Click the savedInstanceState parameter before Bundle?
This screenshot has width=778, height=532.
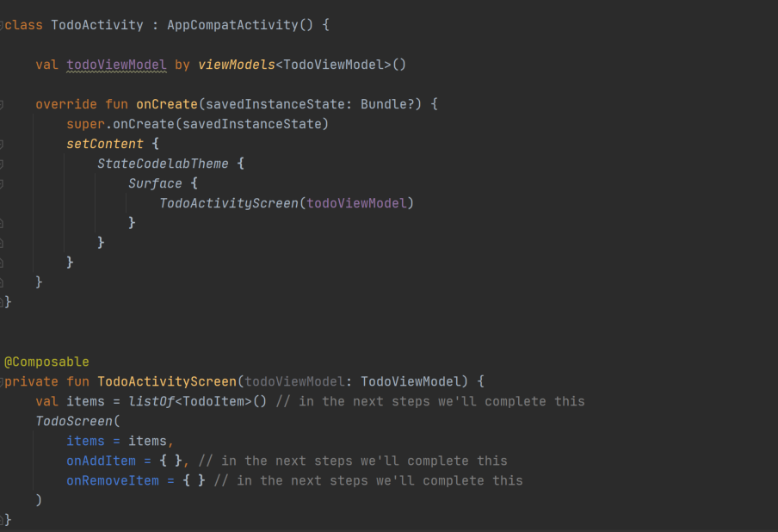[x=275, y=104]
